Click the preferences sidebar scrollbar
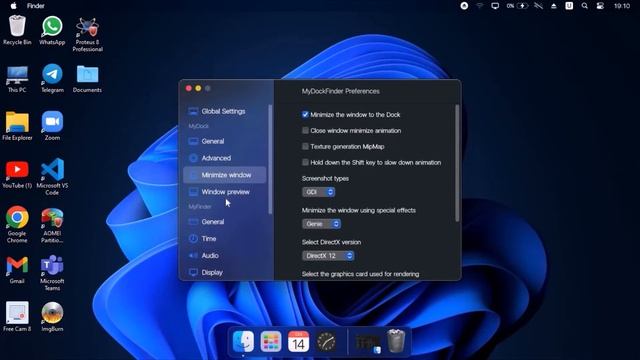 [x=270, y=159]
